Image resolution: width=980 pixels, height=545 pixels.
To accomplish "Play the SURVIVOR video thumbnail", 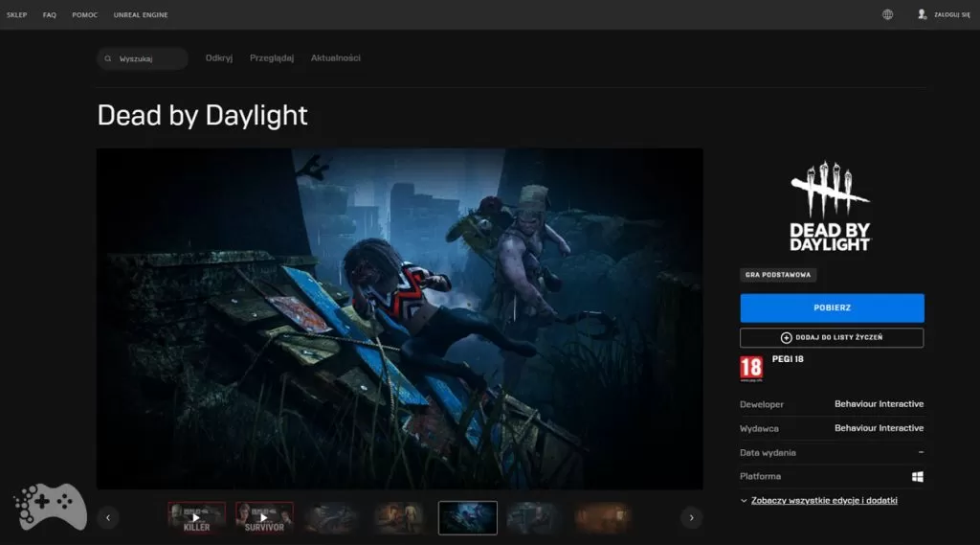I will click(264, 517).
